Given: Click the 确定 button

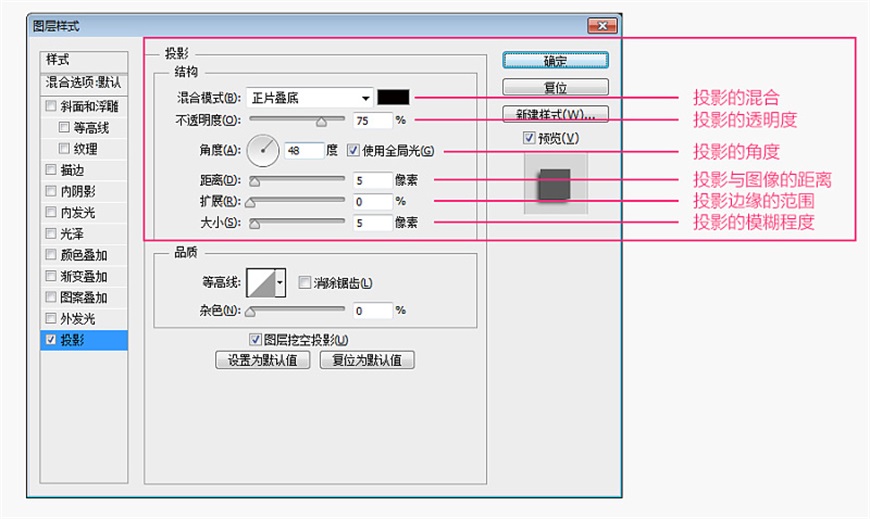Looking at the screenshot, I should point(555,60).
